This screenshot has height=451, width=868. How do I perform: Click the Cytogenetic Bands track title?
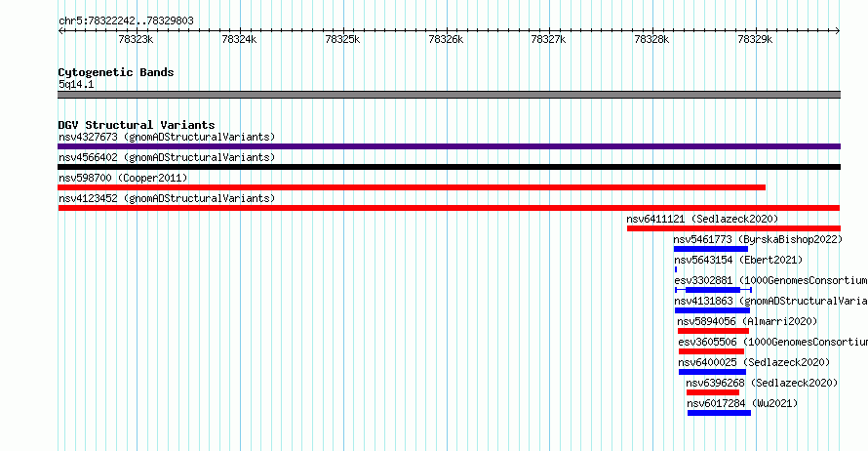pos(116,72)
